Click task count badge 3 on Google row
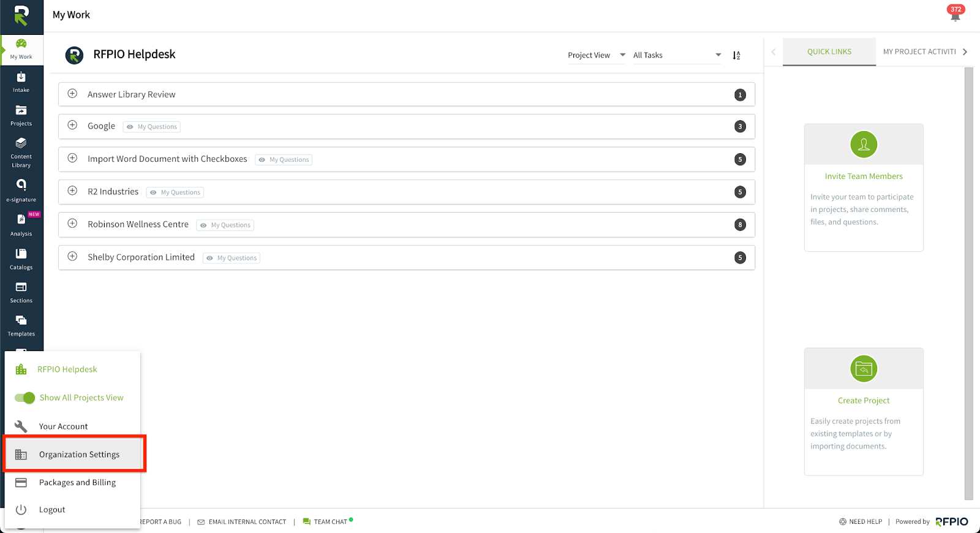Image resolution: width=980 pixels, height=533 pixels. click(x=740, y=127)
